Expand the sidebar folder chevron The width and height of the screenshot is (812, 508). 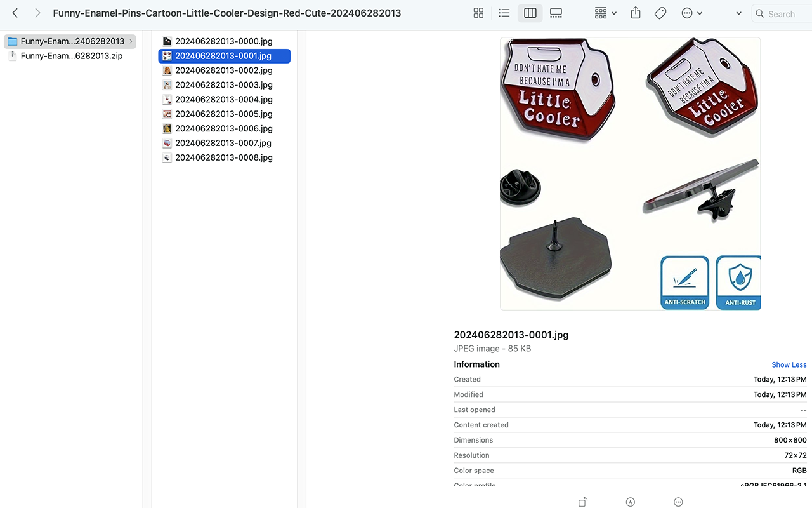click(131, 41)
